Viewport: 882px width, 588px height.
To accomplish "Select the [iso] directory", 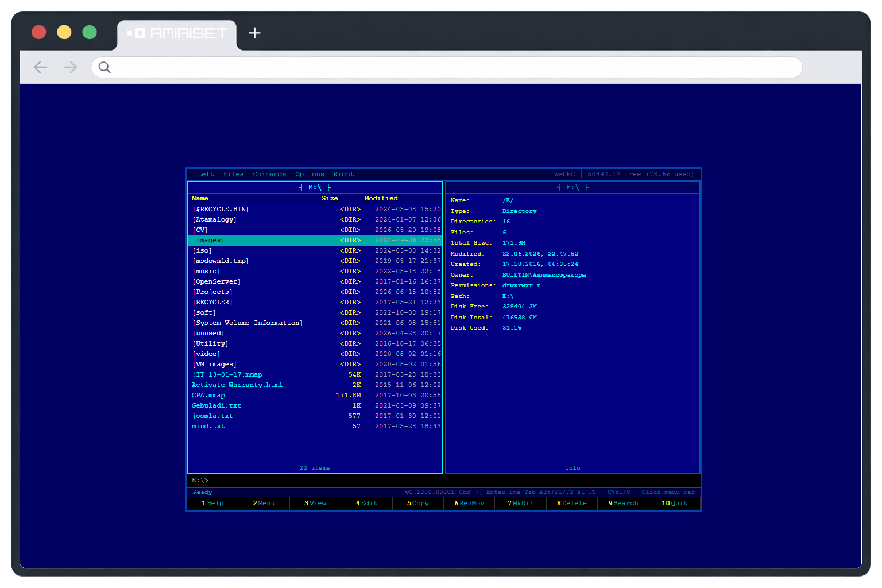I will tap(315, 251).
